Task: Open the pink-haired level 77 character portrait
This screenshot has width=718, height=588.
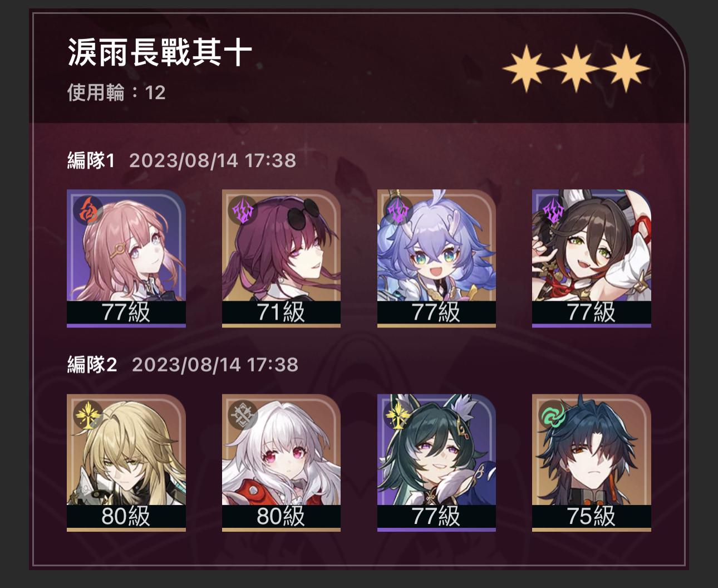Action: coord(126,258)
